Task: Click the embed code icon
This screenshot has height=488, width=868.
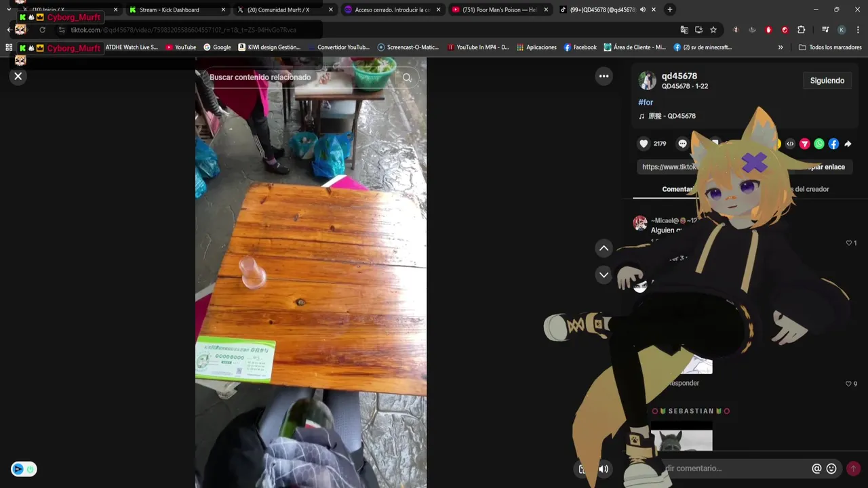Action: click(x=790, y=144)
